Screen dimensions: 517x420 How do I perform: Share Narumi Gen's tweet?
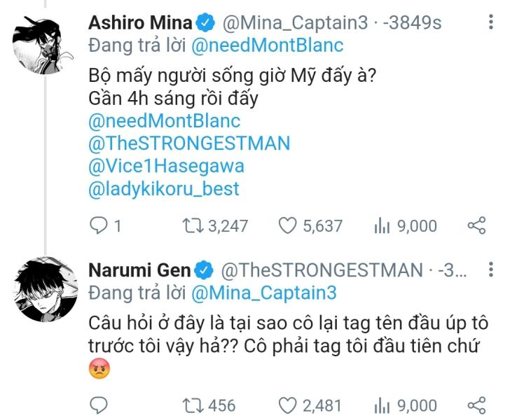tap(476, 405)
